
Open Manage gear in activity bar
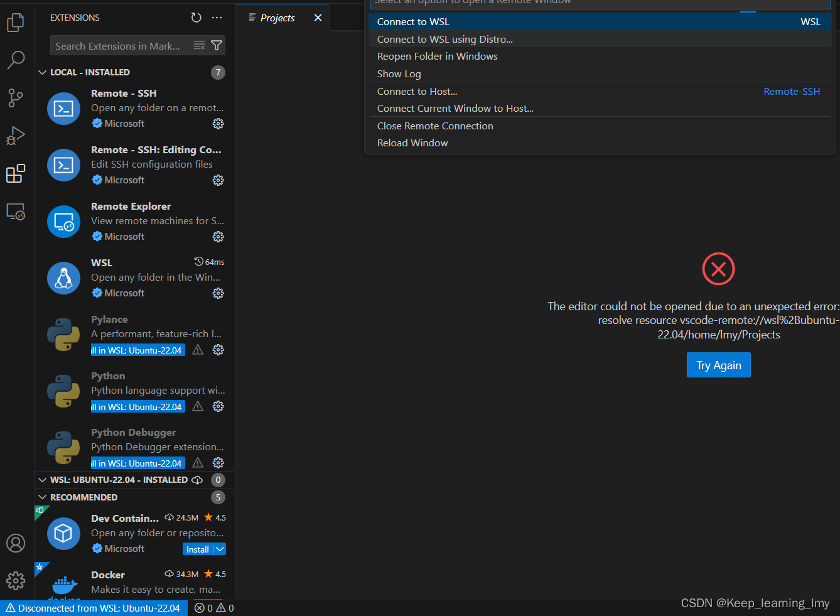point(16,581)
